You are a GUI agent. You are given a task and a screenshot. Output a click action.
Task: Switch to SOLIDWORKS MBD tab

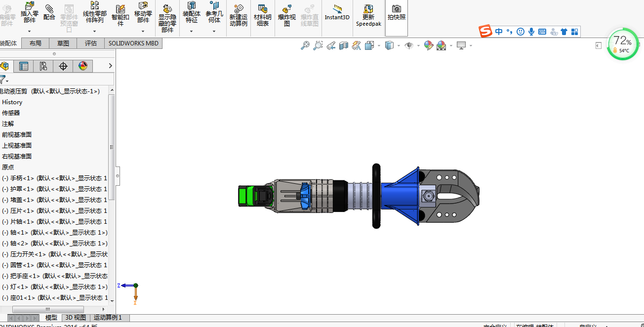(x=133, y=43)
